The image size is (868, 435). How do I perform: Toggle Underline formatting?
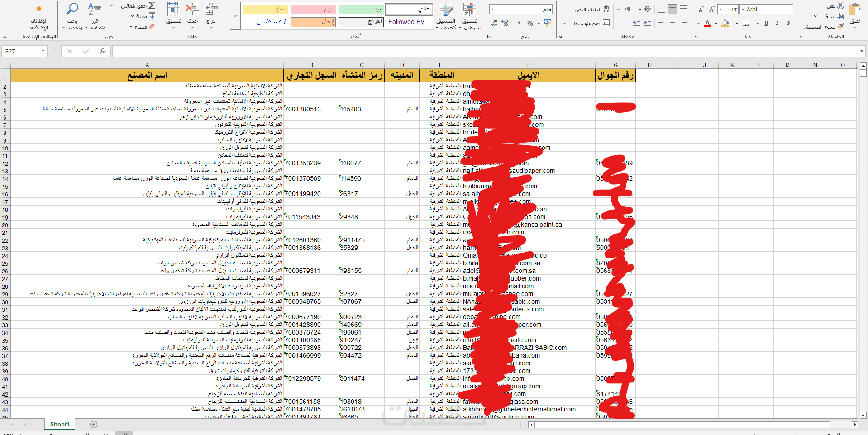766,23
